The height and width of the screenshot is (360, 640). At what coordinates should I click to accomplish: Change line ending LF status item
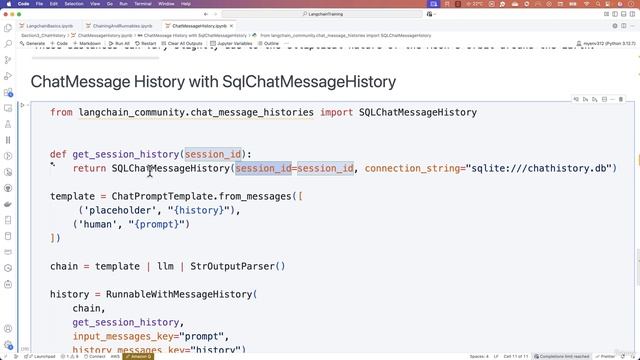[496, 356]
